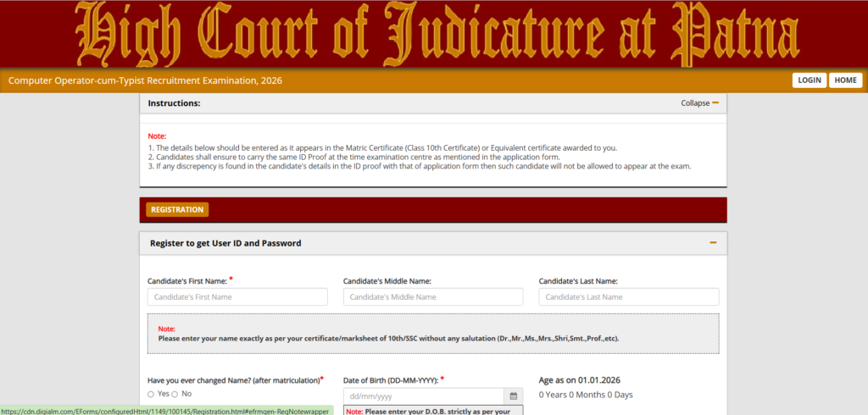Focus the Candidate's Last Name field
Image resolution: width=868 pixels, height=415 pixels.
(x=629, y=296)
